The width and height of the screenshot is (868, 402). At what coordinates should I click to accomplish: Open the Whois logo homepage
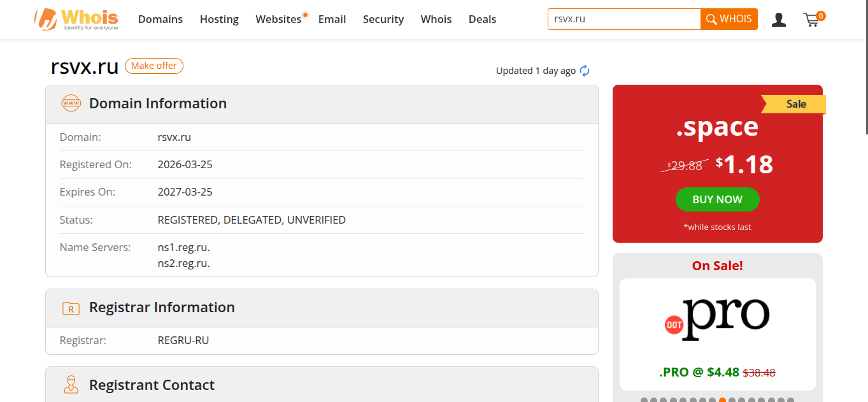pos(77,19)
